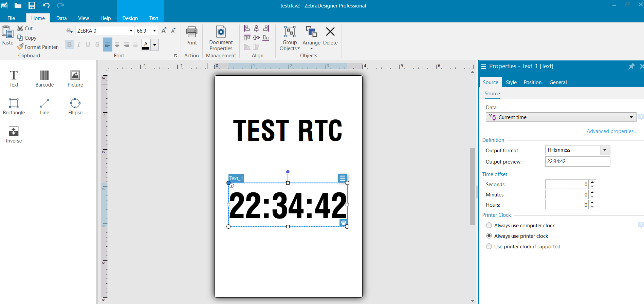Screen dimensions: 644x304
Task: Select the Rectangle object tool
Action: point(14,107)
